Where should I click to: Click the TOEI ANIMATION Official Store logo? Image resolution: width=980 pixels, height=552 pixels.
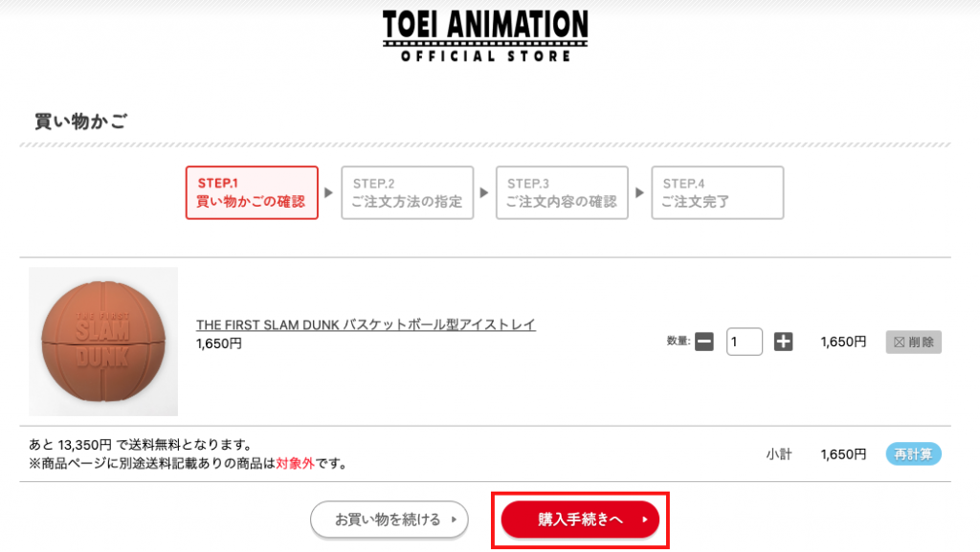(x=485, y=35)
